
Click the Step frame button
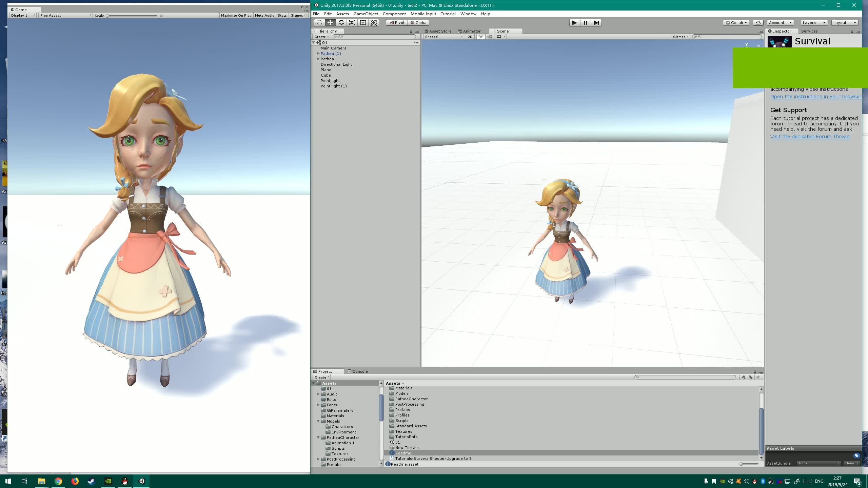pyautogui.click(x=596, y=23)
